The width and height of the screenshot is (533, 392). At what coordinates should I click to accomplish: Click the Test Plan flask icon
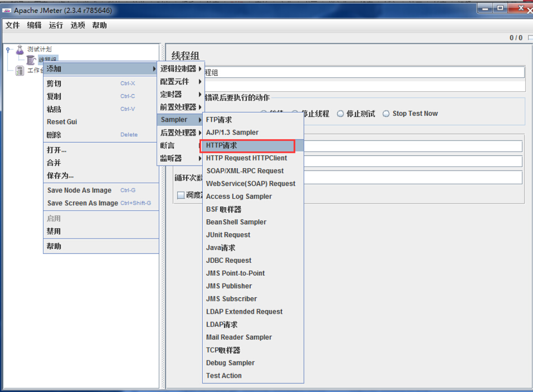(20, 49)
